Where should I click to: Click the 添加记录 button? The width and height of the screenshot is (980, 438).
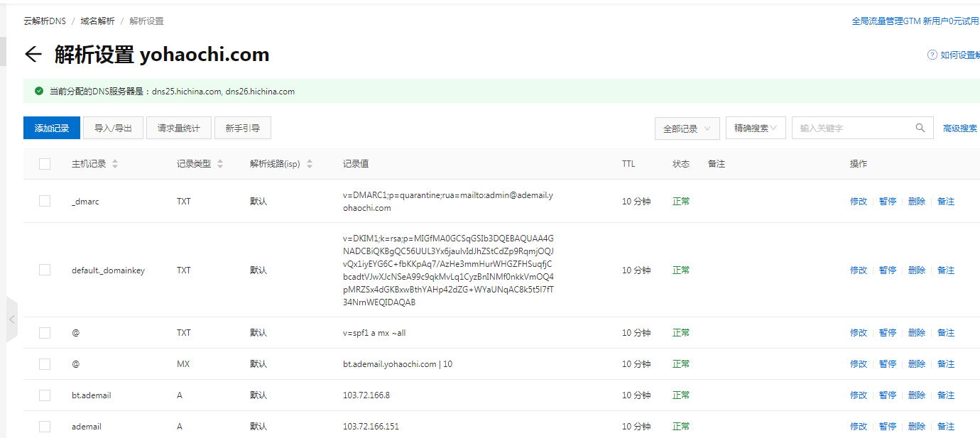point(52,128)
